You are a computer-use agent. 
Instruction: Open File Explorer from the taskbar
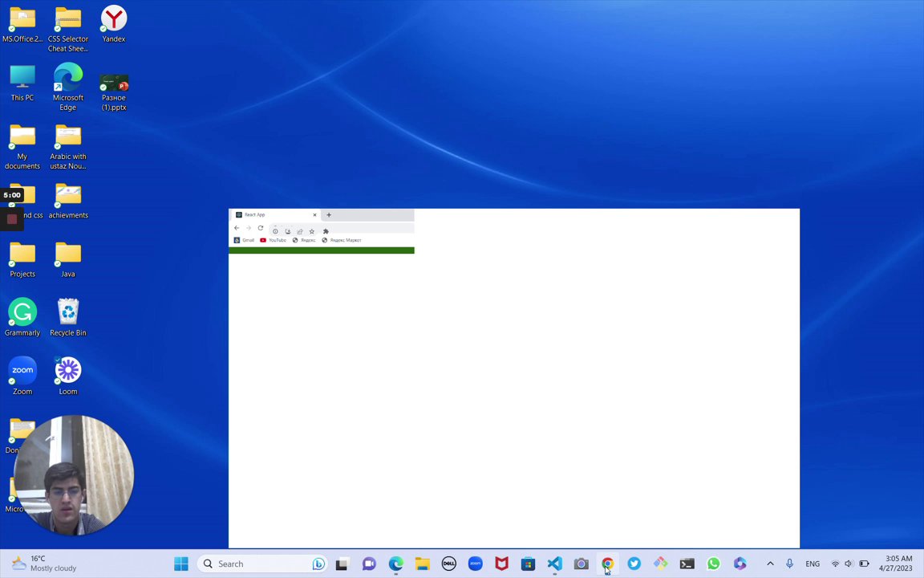(422, 564)
